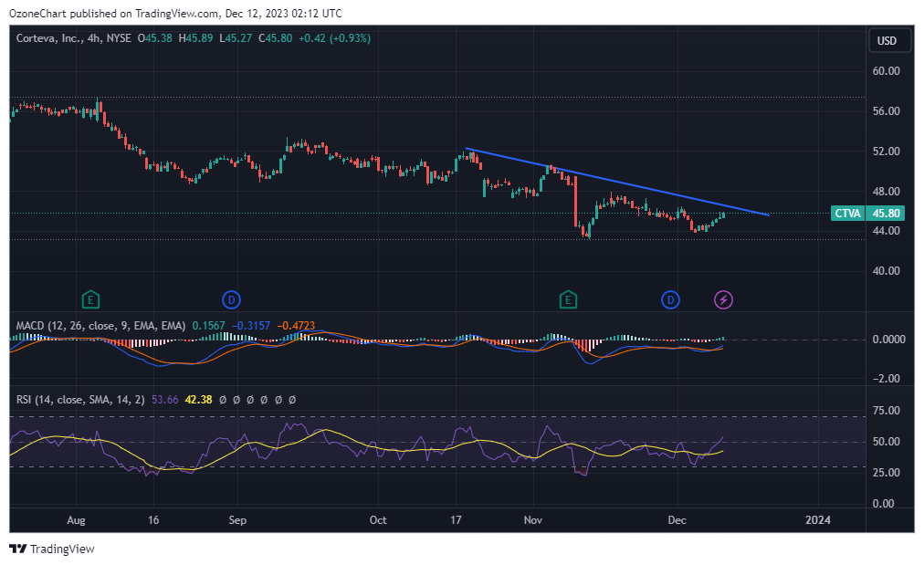Screen dimensions: 924x565
Task: Click the OzoneChart published header text
Action: click(x=175, y=13)
